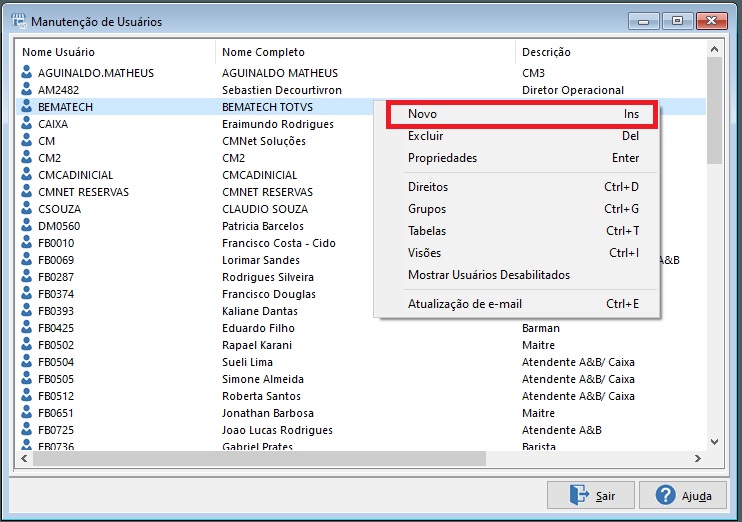The image size is (742, 522).
Task: Sort by Nome Usuário column header
Action: [x=116, y=52]
